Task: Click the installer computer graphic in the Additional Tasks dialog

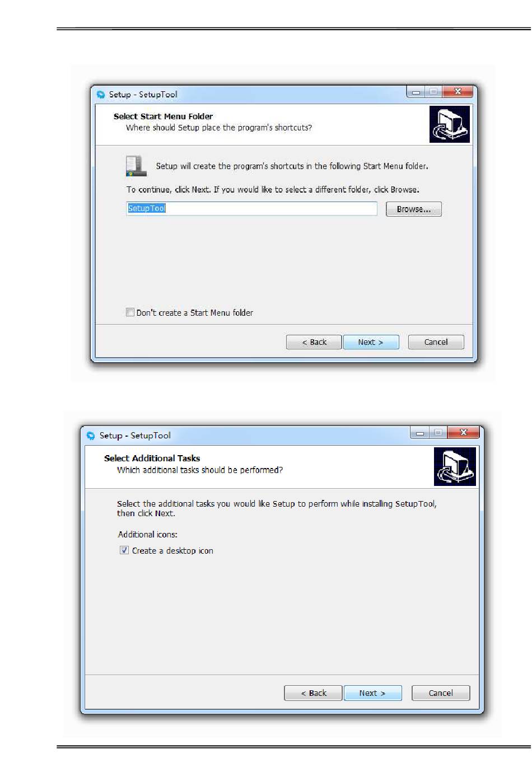Action: coord(455,466)
